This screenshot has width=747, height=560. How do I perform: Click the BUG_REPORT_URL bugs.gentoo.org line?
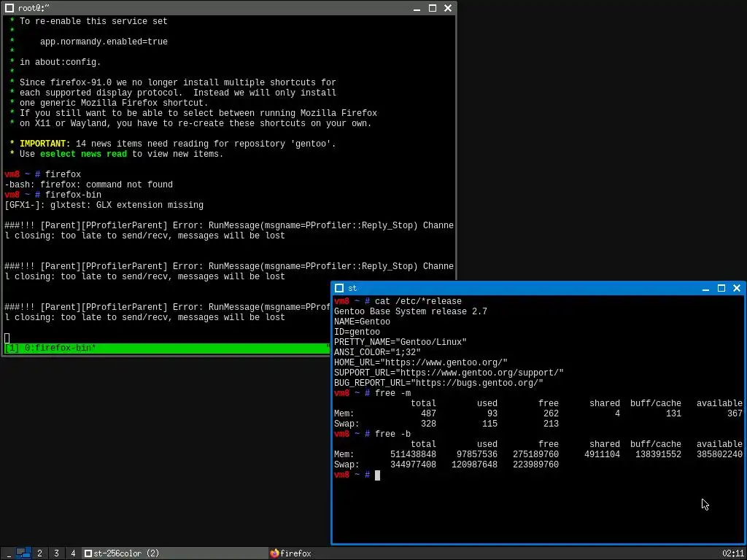coord(438,384)
